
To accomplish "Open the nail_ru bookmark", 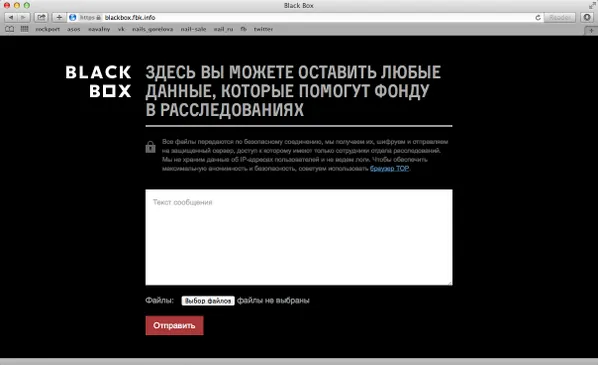I will (x=223, y=29).
